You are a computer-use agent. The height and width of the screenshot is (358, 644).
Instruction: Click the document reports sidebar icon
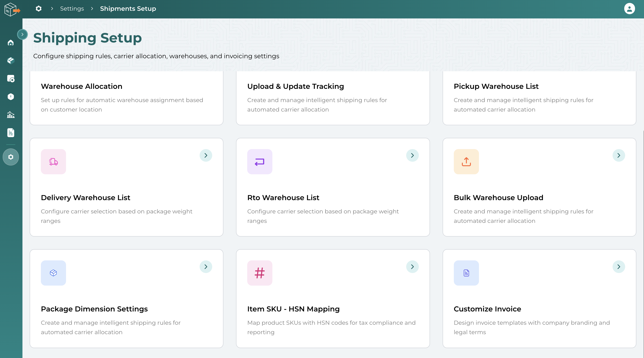coord(11,133)
